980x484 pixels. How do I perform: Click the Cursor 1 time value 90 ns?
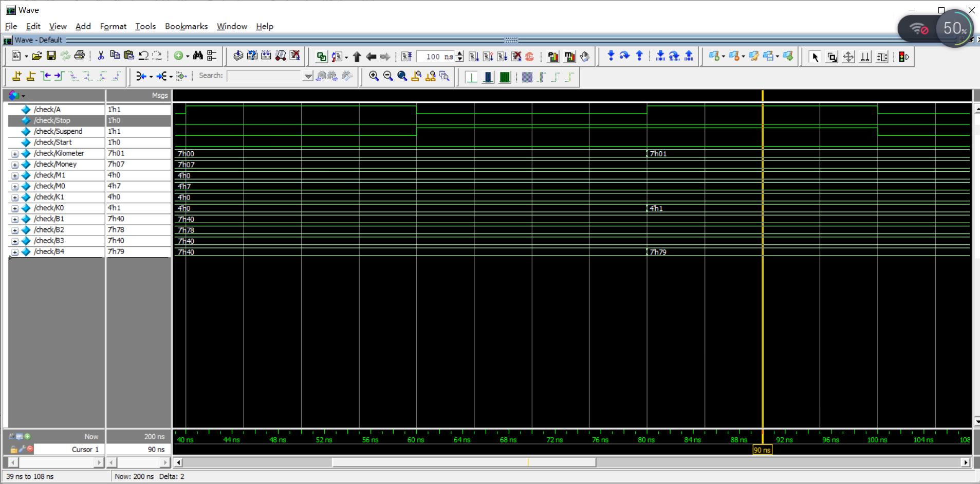[156, 449]
